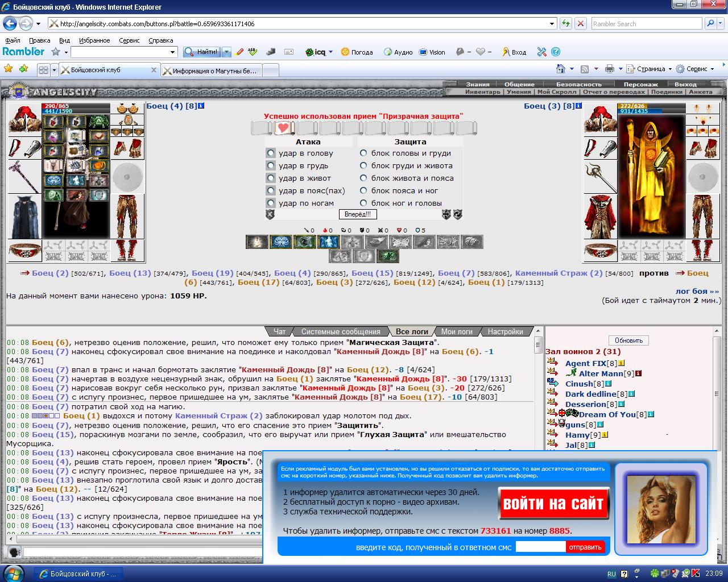Select attack удар по ногам
The image size is (728, 582).
[271, 203]
